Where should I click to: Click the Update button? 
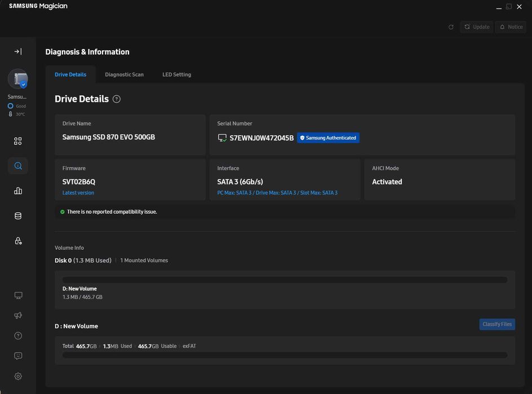coord(477,27)
